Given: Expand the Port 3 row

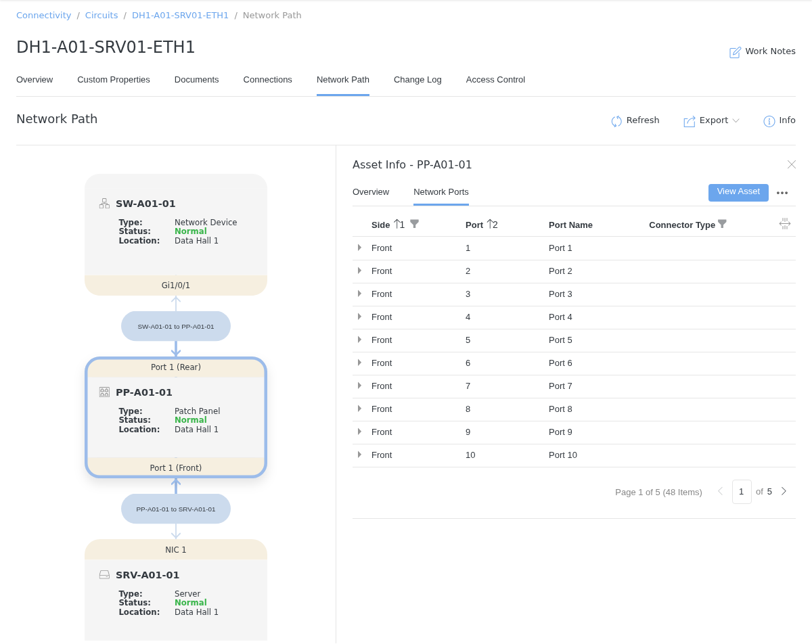Looking at the screenshot, I should 359,294.
